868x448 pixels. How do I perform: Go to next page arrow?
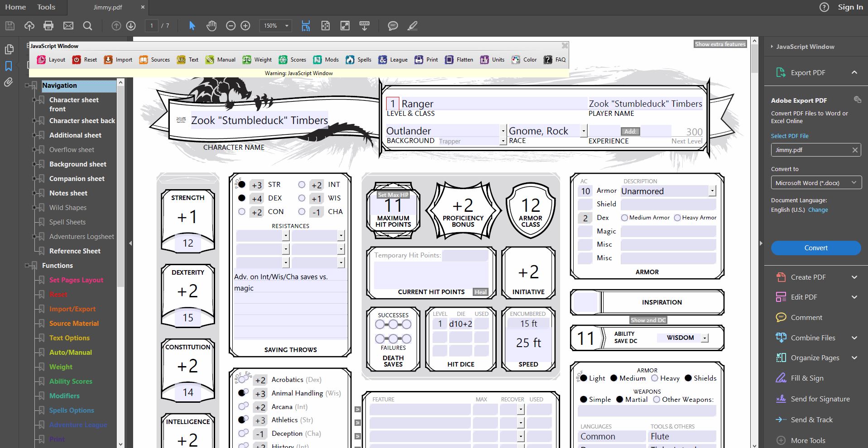click(131, 26)
